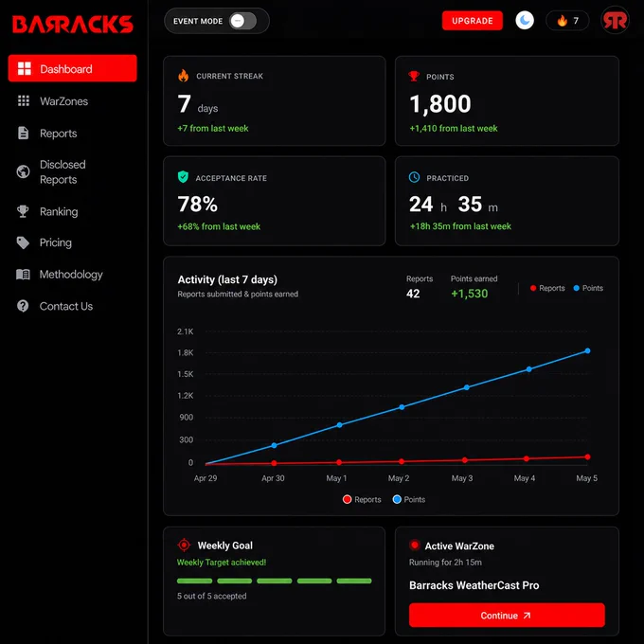Click the Ranking trophy icon
The image size is (644, 644).
(x=23, y=211)
